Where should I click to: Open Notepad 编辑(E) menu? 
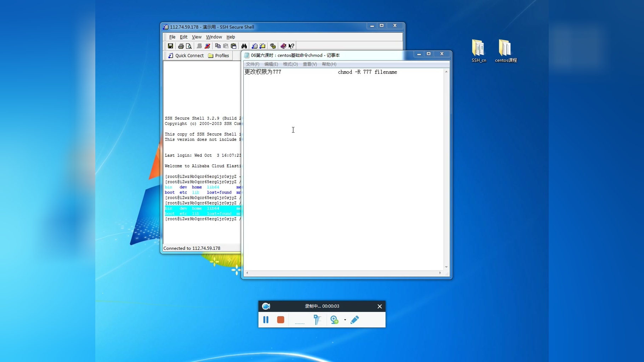(271, 64)
